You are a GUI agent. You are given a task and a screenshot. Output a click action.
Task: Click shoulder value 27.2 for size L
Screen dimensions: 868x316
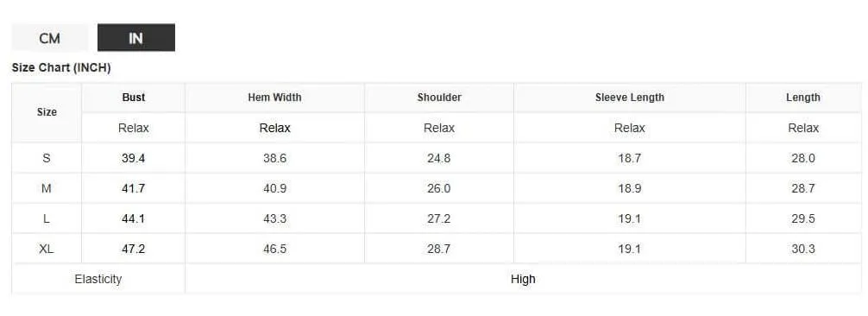[439, 218]
